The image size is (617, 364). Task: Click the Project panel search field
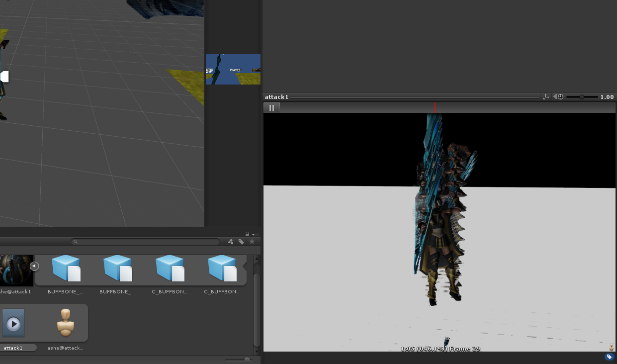146,242
